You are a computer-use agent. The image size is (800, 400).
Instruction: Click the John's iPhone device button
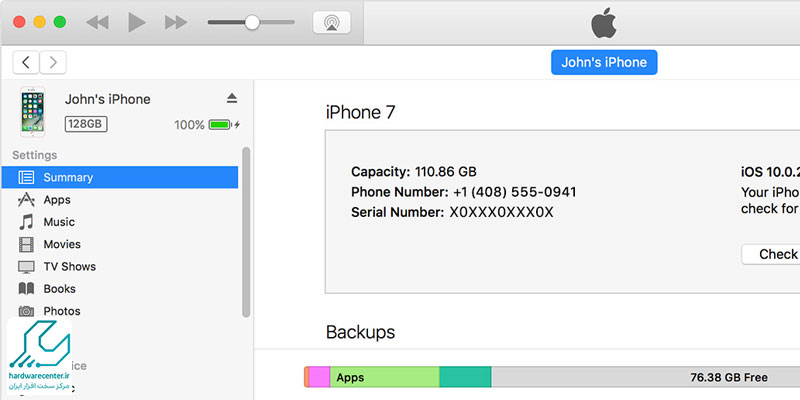coord(603,62)
